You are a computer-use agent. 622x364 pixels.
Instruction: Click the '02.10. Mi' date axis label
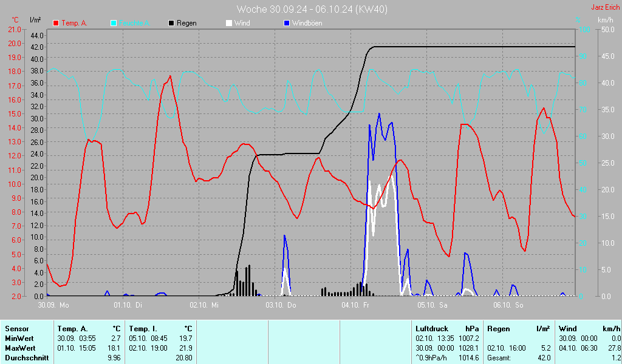(x=204, y=305)
